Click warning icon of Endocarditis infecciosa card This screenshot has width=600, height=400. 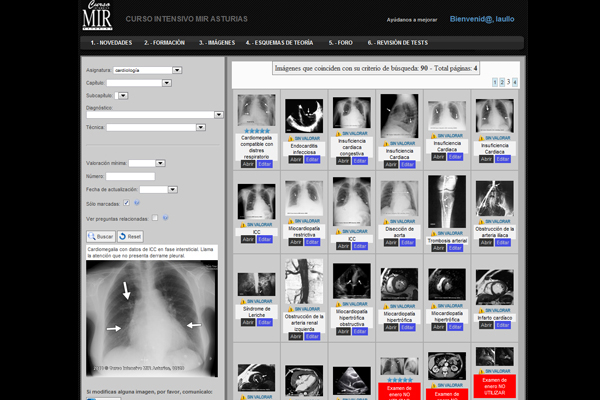point(290,139)
